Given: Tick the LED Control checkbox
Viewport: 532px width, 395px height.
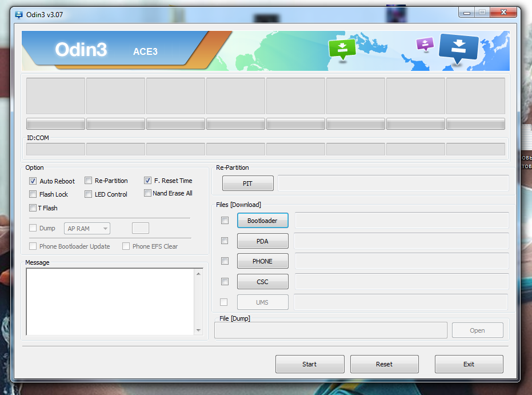Looking at the screenshot, I should click(x=88, y=194).
